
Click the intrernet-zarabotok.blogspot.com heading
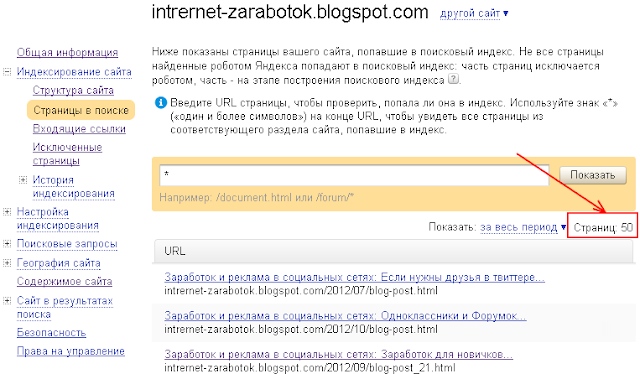(x=290, y=12)
